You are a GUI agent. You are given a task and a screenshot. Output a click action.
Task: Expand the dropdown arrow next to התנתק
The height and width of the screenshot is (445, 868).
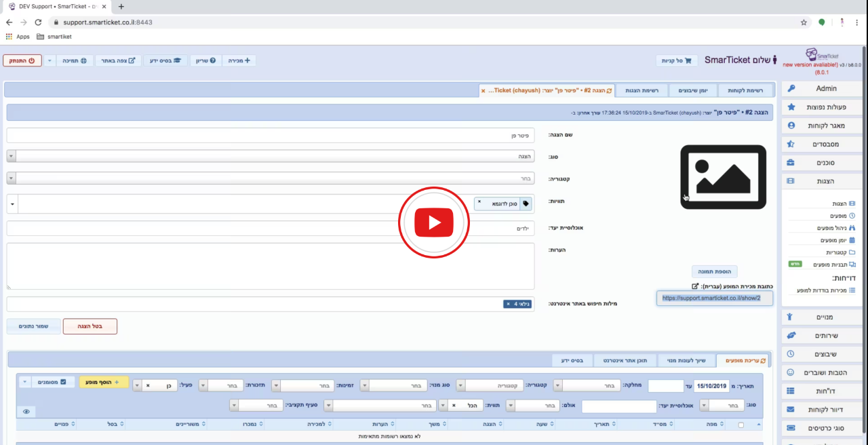click(50, 60)
